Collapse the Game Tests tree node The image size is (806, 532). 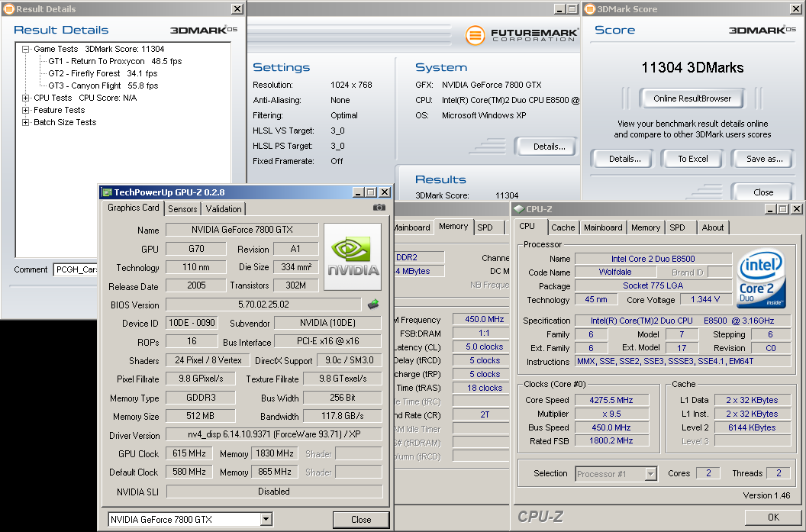[x=25, y=50]
